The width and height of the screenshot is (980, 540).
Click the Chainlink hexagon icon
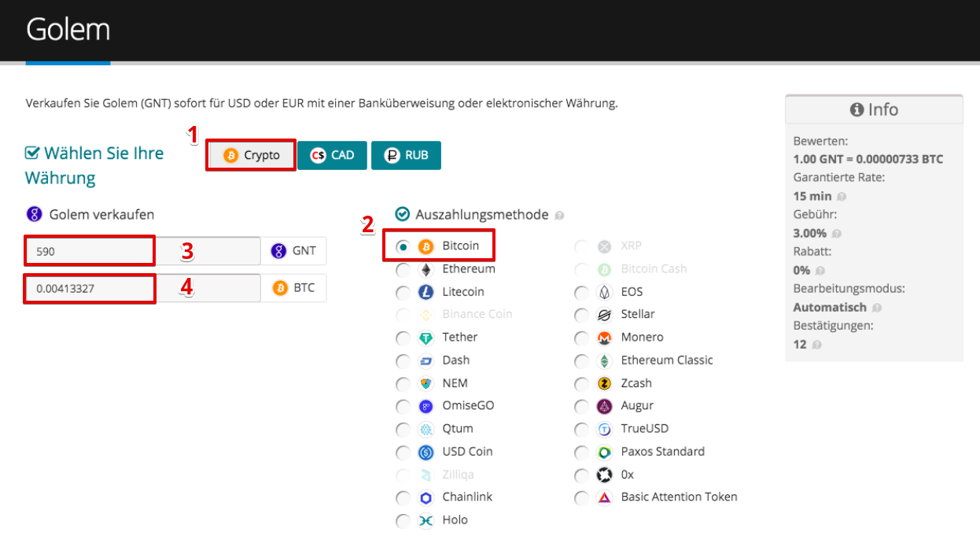pyautogui.click(x=426, y=497)
